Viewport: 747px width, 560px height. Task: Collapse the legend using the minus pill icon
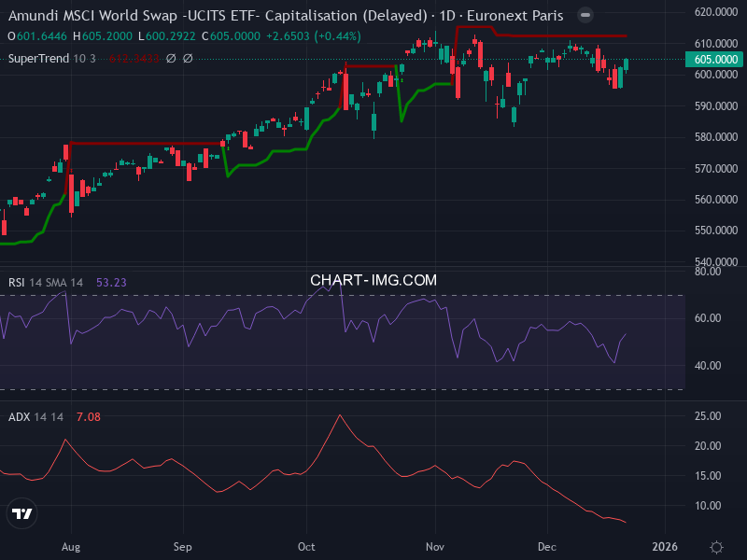click(x=585, y=15)
